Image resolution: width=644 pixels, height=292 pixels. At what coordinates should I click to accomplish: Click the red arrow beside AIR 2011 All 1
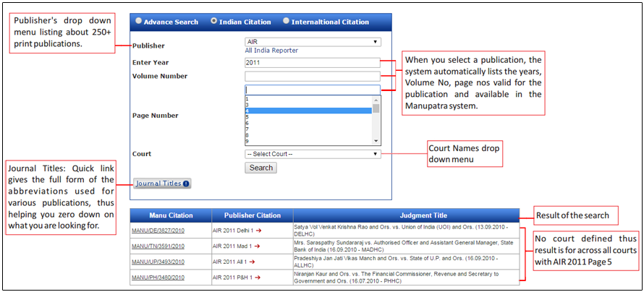click(251, 262)
